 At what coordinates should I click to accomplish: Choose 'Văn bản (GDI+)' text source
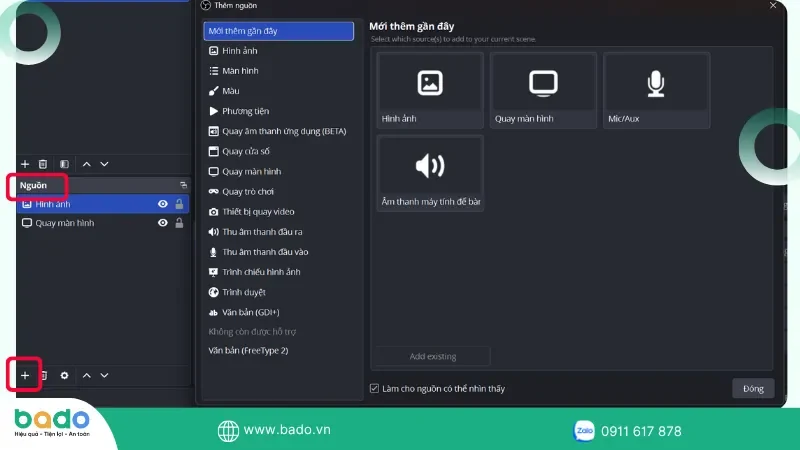click(x=278, y=312)
